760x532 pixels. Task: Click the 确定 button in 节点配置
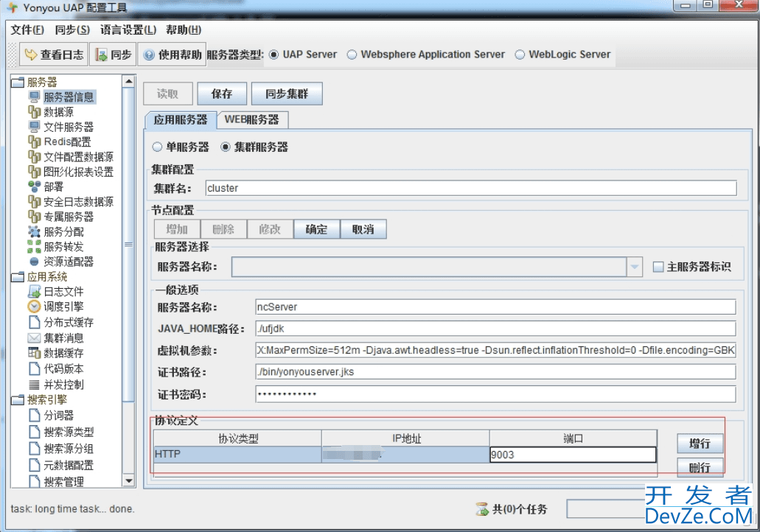(x=316, y=229)
